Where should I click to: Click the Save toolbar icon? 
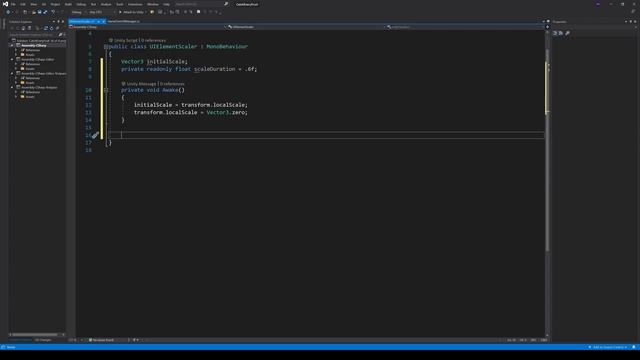[x=40, y=12]
